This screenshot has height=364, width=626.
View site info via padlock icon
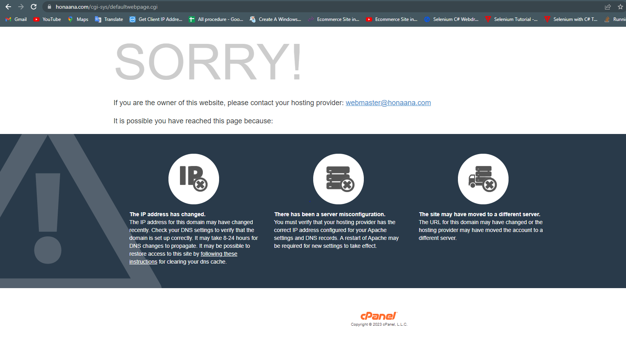(x=49, y=7)
